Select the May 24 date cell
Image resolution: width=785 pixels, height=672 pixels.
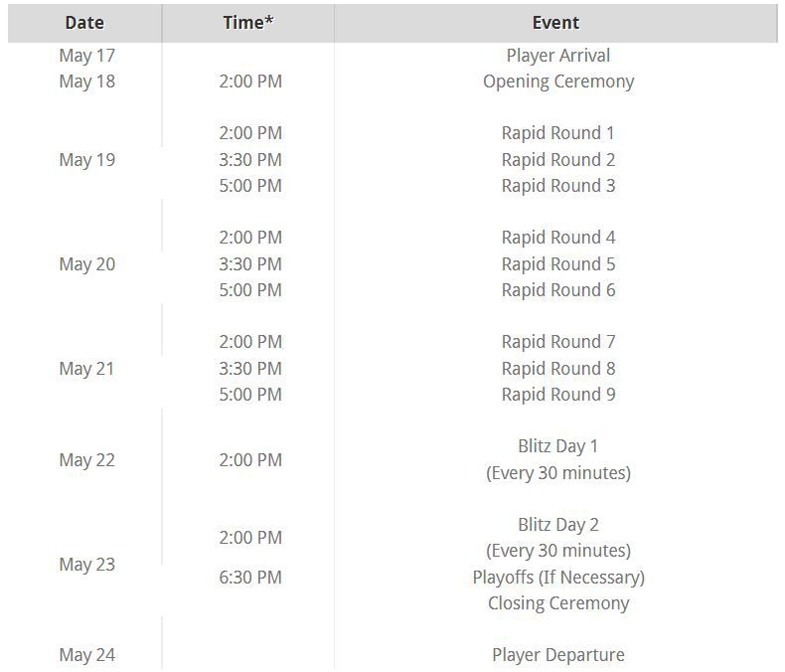click(x=87, y=655)
